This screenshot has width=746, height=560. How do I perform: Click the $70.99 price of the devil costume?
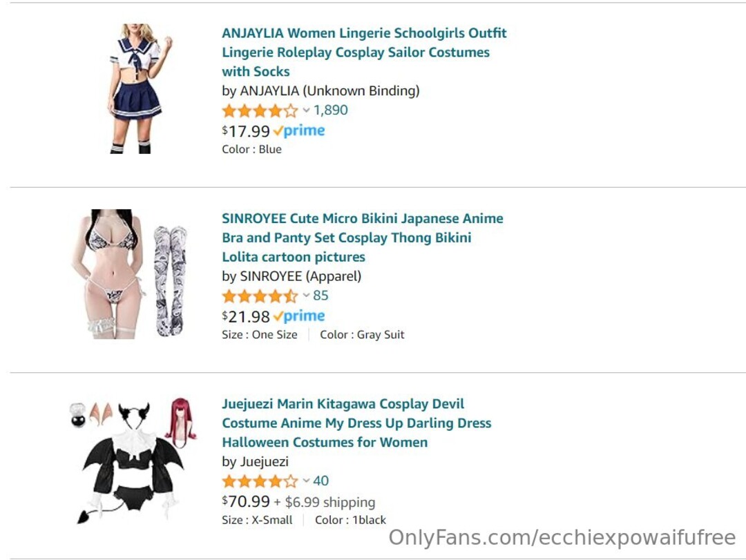point(246,501)
